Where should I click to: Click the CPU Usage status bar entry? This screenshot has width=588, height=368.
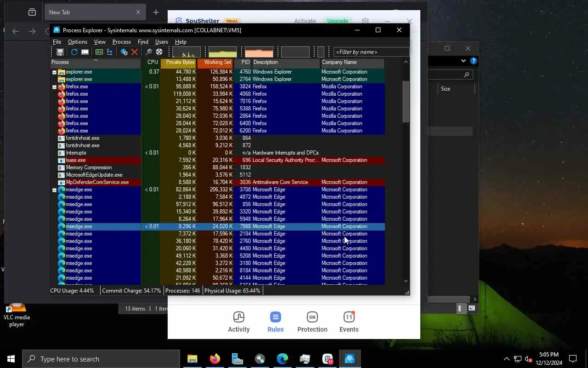(x=72, y=291)
